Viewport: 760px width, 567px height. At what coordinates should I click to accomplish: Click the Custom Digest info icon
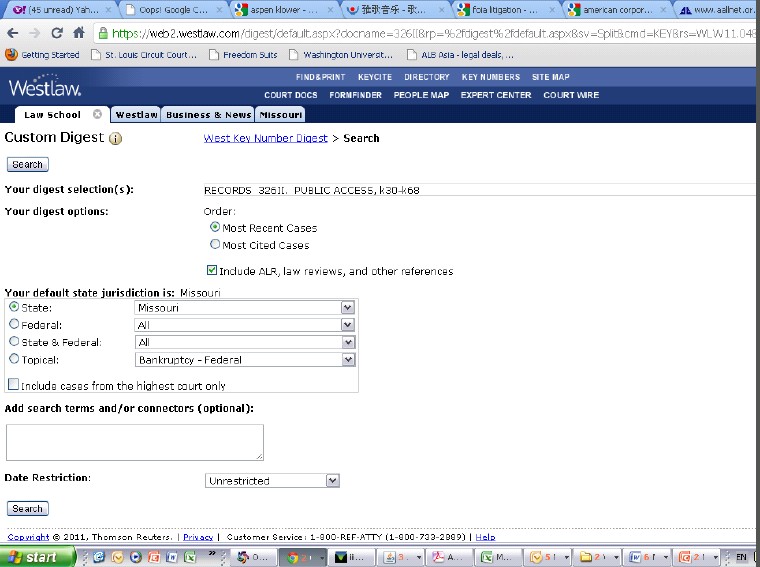[x=115, y=139]
